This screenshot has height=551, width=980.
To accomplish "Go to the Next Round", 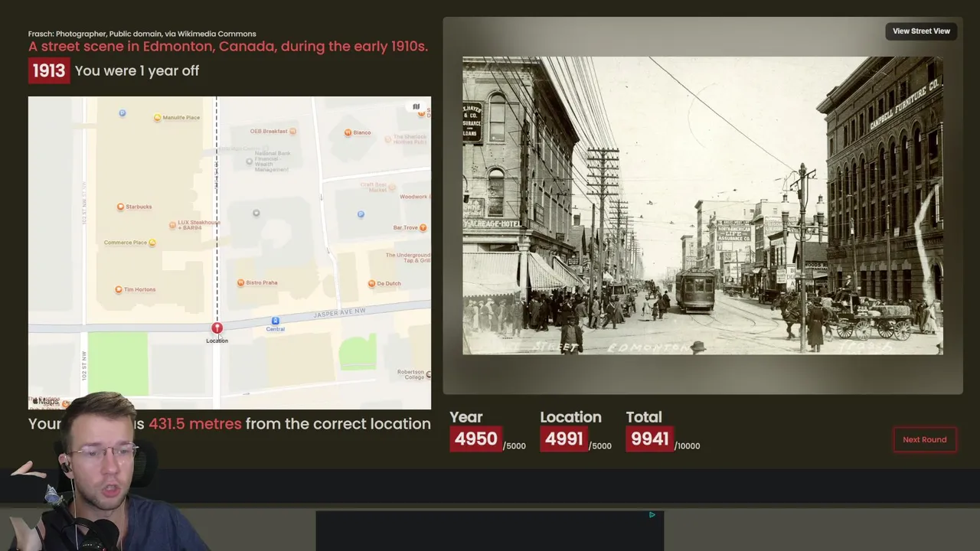I will pyautogui.click(x=924, y=439).
